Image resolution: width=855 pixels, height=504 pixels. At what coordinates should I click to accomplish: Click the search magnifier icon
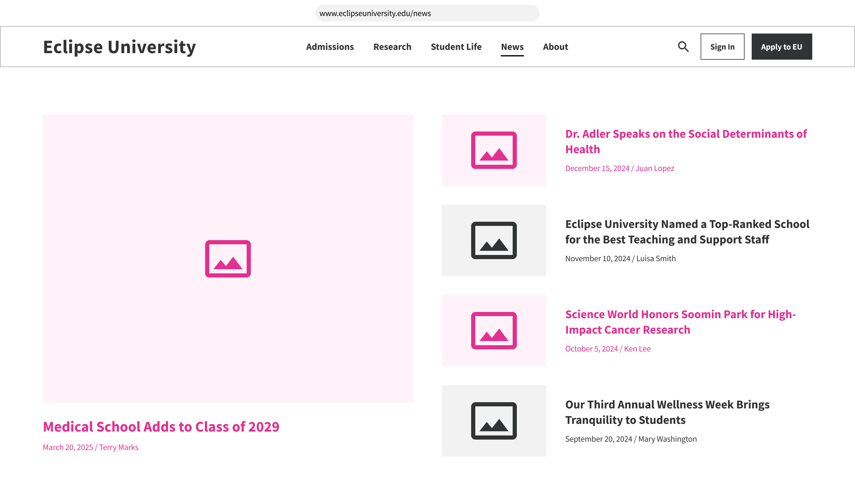[x=683, y=47]
